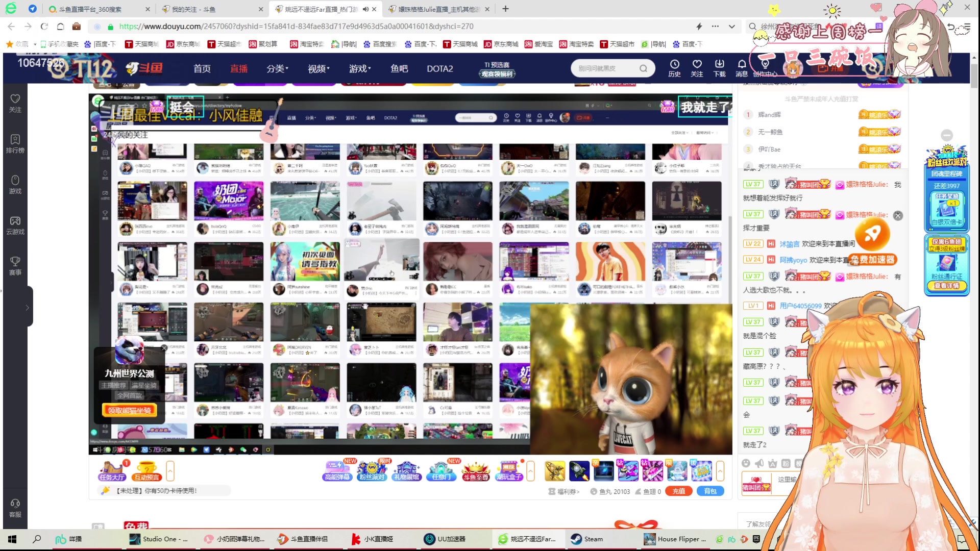This screenshot has height=551, width=980.
Task: Open 客服 customer service in left sidebar
Action: pos(15,508)
